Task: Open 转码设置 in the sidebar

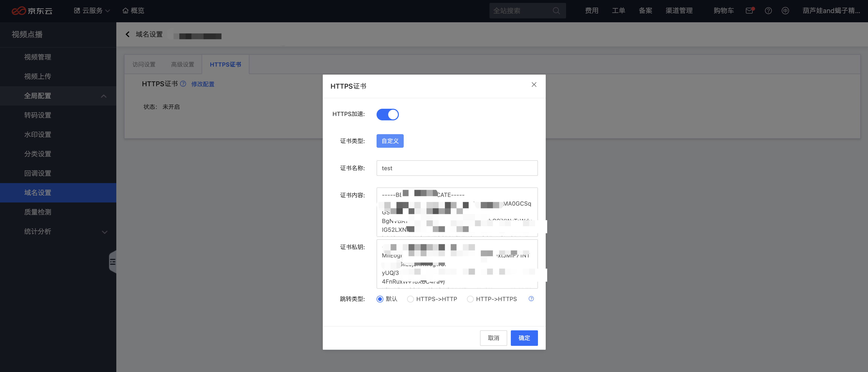Action: coord(58,115)
